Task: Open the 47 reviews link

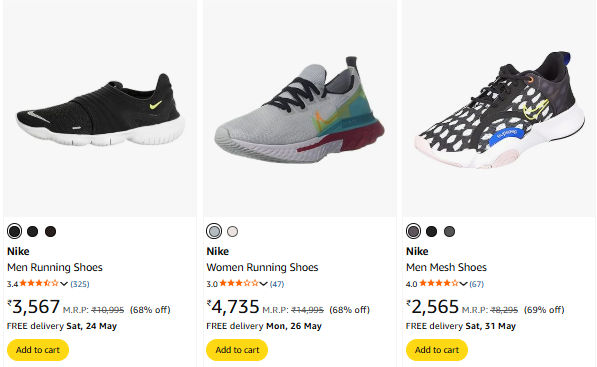Action: coord(277,284)
